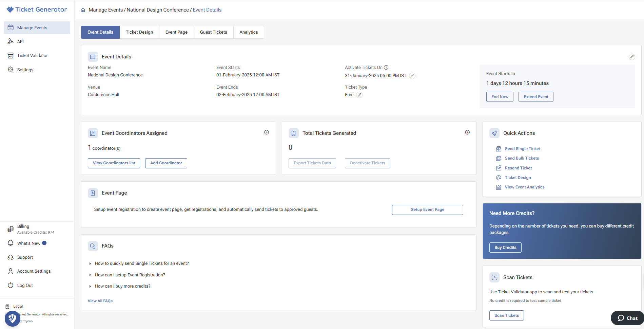Click the What's New bell icon
This screenshot has width=644, height=329.
pos(11,243)
